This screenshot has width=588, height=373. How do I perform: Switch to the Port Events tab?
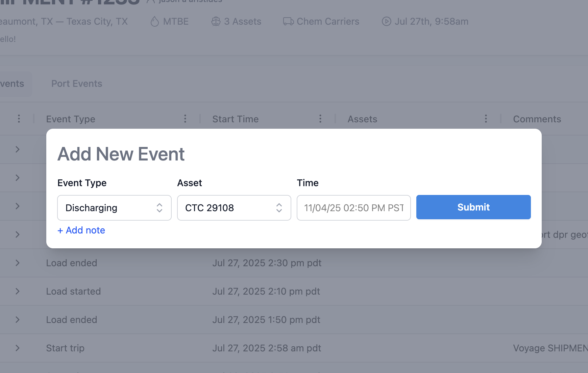(x=77, y=84)
